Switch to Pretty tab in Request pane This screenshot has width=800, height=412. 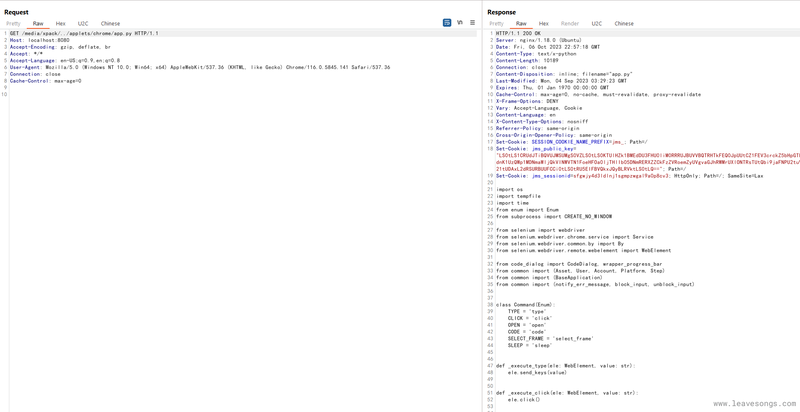13,23
